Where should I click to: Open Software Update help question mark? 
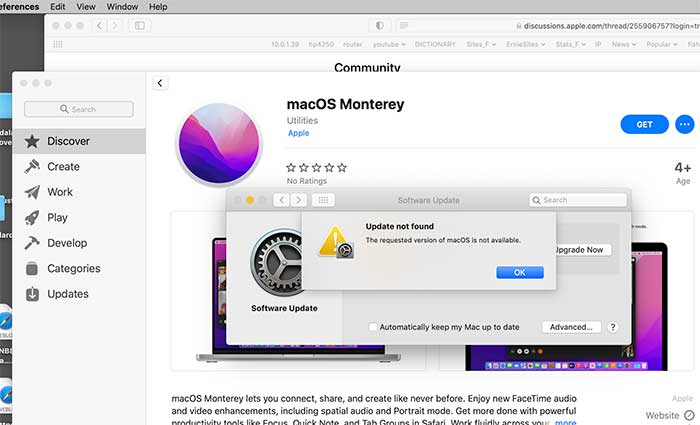click(x=613, y=327)
